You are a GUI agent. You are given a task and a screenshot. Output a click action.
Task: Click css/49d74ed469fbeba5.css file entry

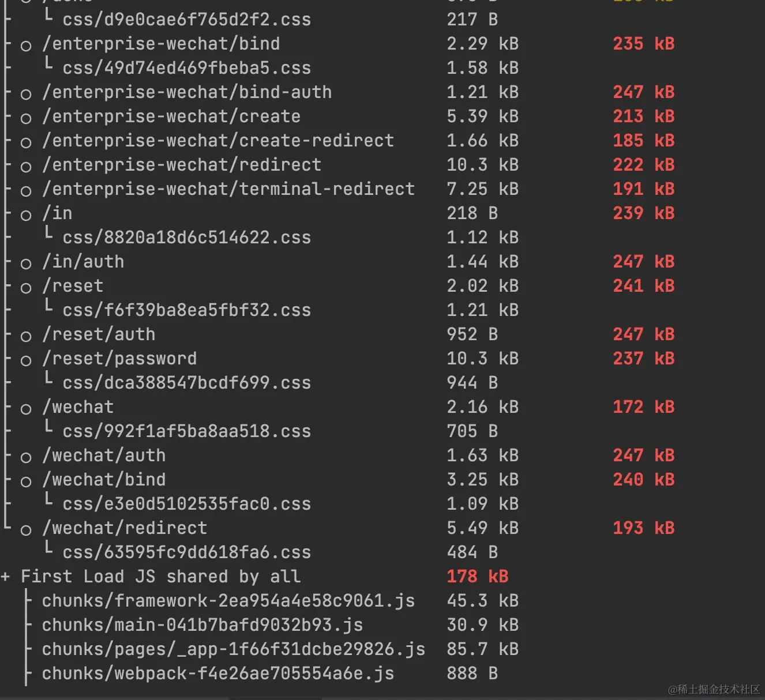[x=187, y=68]
